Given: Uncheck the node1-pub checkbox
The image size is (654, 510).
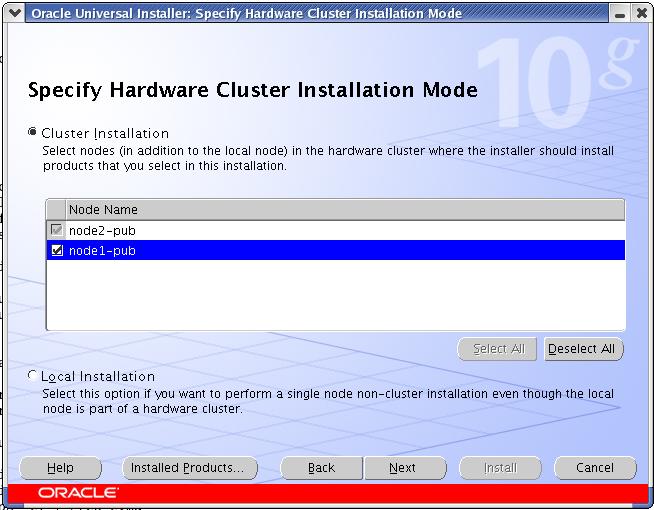Looking at the screenshot, I should [x=56, y=250].
